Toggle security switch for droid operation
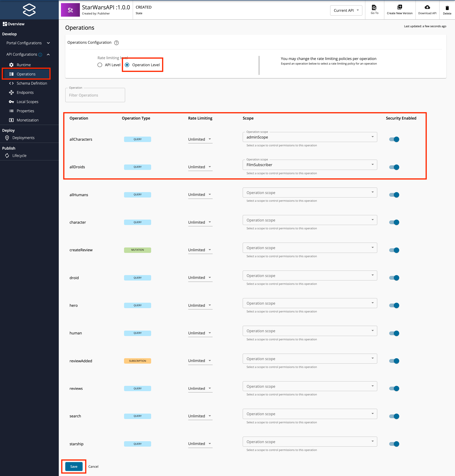The height and width of the screenshot is (476, 455). [394, 278]
